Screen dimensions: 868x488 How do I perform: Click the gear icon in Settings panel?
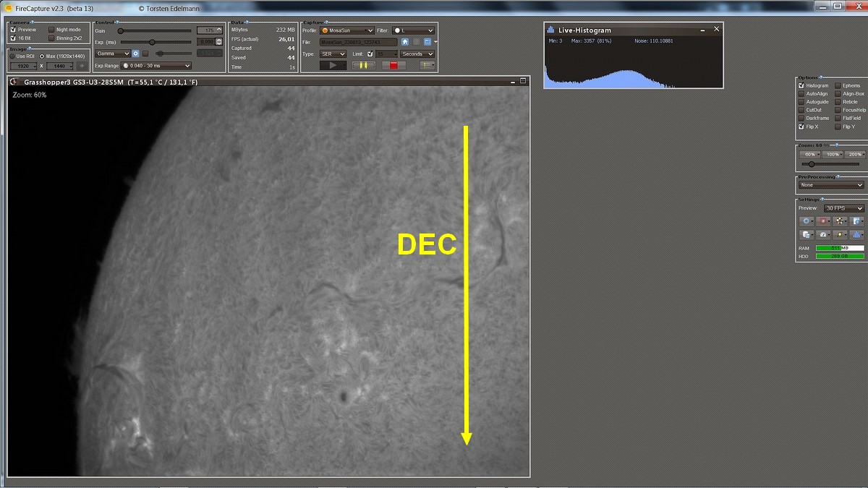pos(807,221)
